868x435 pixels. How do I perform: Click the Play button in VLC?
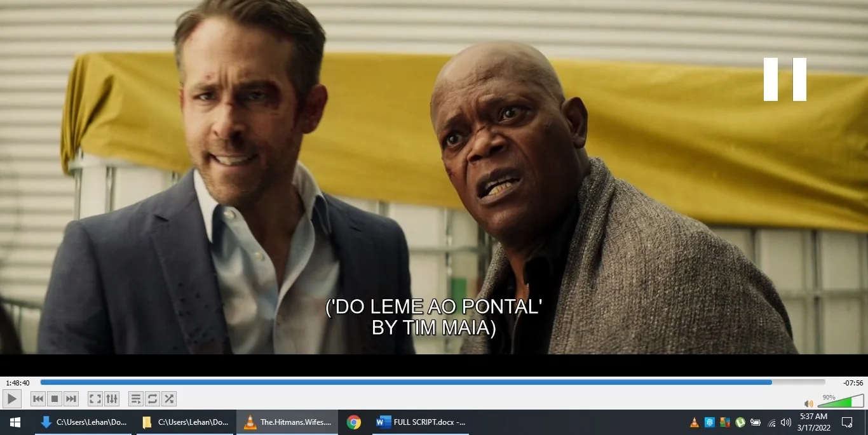click(x=12, y=399)
